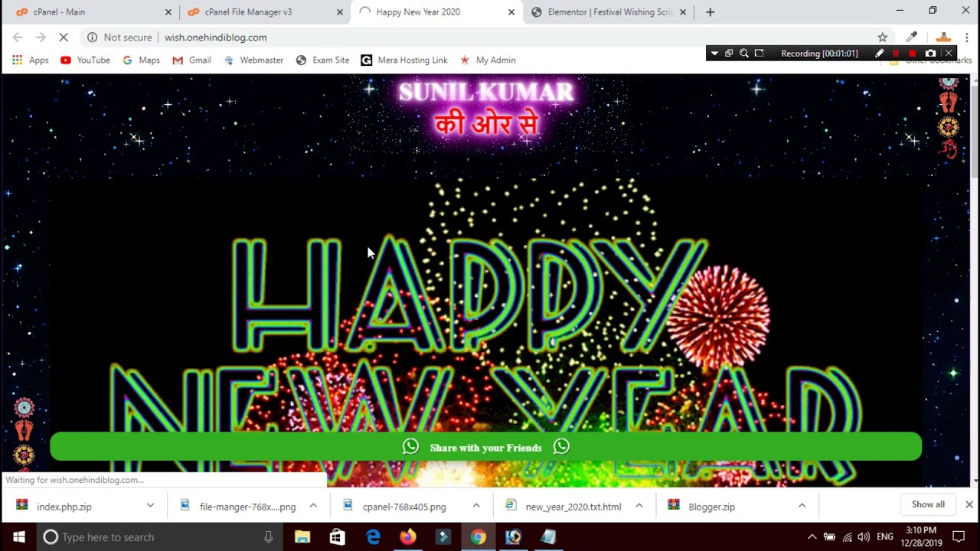
Task: Click the Not secure site info icon
Action: (92, 37)
